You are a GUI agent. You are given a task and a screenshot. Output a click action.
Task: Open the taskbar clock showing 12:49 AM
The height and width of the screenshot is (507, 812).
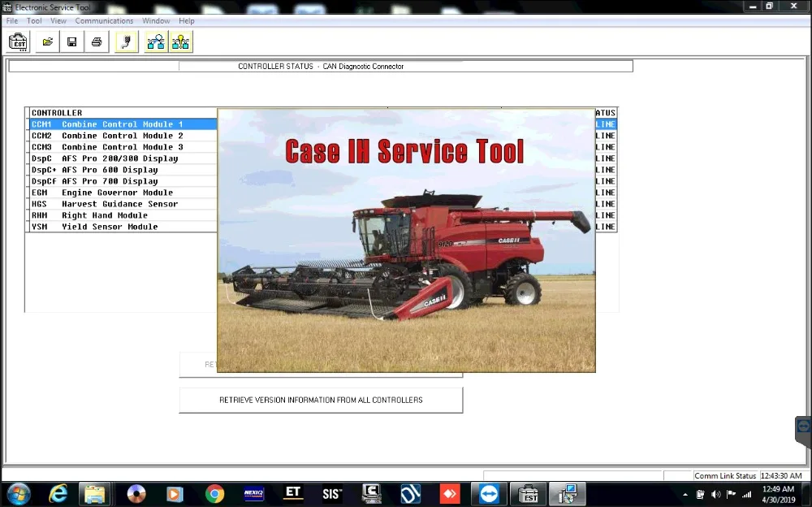(779, 495)
